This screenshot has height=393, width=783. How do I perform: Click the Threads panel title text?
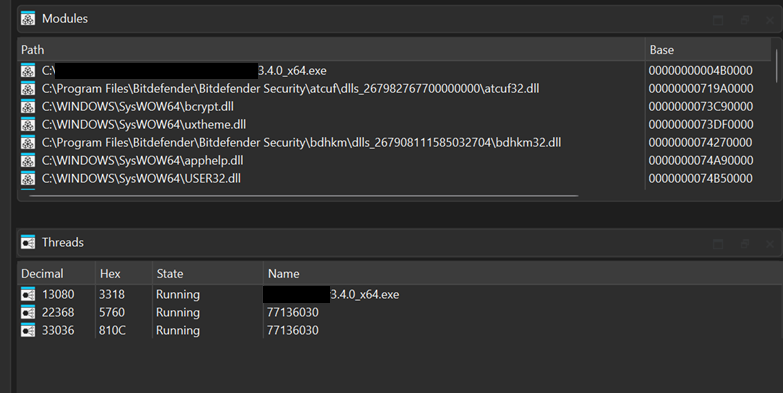click(63, 242)
